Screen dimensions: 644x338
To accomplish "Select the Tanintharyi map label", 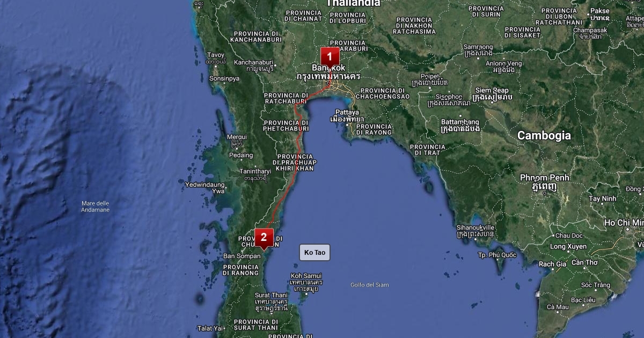I will tap(255, 172).
